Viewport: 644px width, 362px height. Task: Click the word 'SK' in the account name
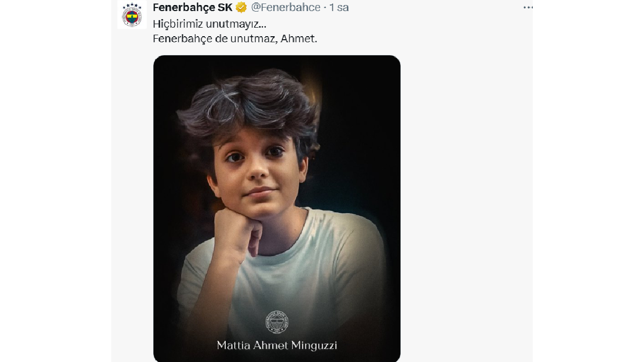point(225,8)
